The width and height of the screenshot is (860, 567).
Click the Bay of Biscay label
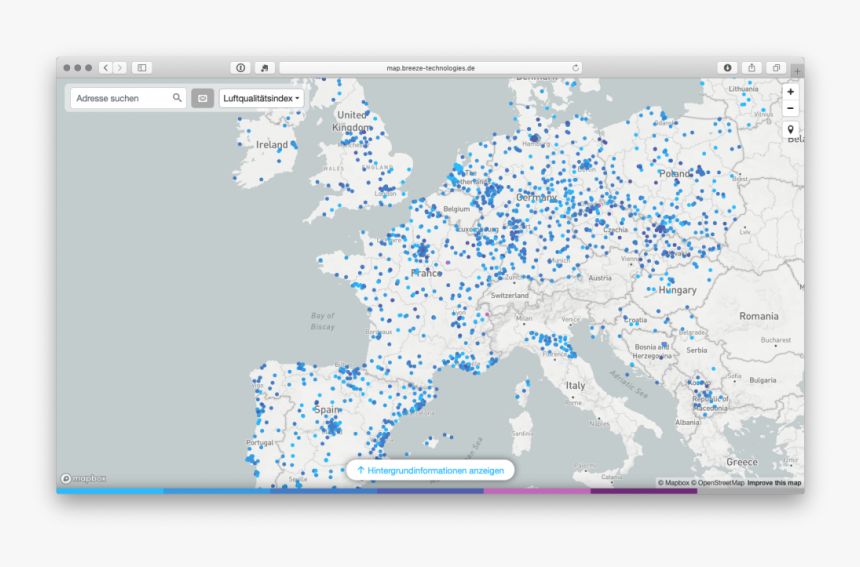(x=322, y=321)
